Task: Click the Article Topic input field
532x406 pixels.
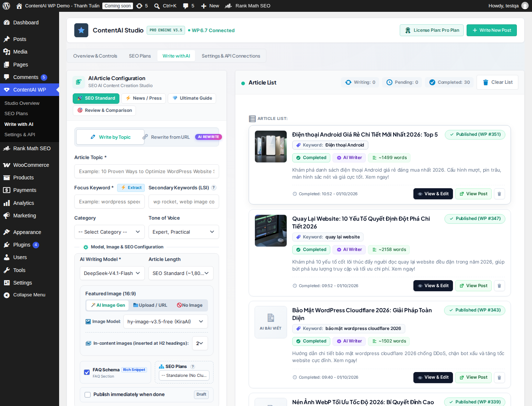Action: click(147, 171)
